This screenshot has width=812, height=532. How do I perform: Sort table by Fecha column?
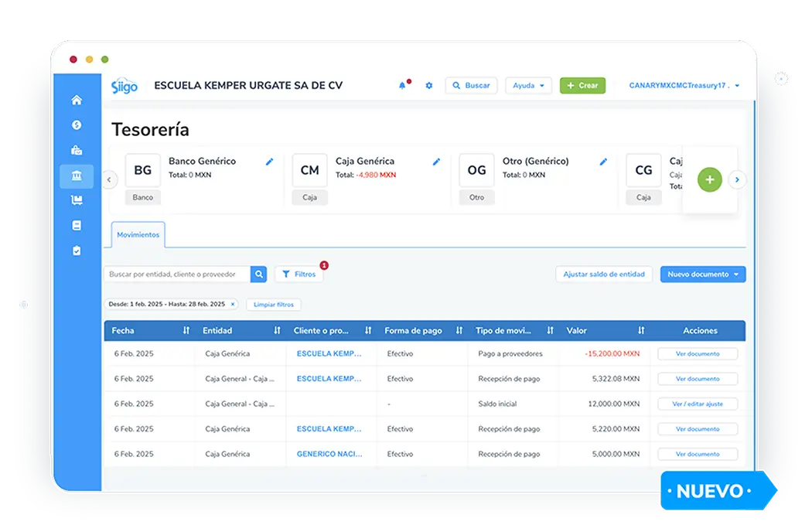(186, 331)
